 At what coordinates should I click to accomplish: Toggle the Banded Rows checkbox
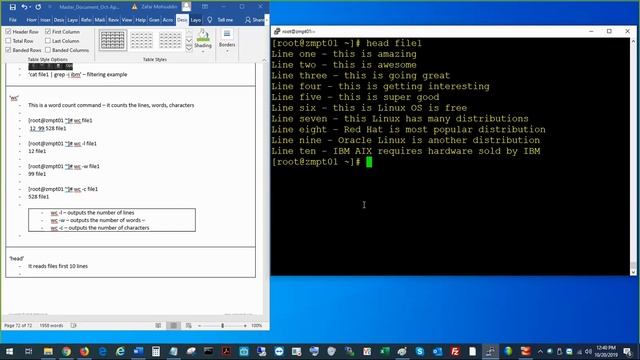tap(9, 50)
